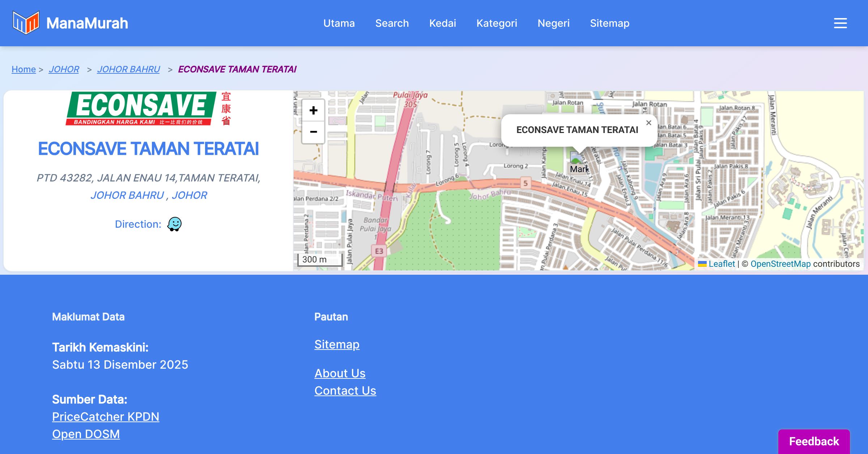Open the Leaflet attribution link
Viewport: 868px width, 454px height.
[722, 264]
